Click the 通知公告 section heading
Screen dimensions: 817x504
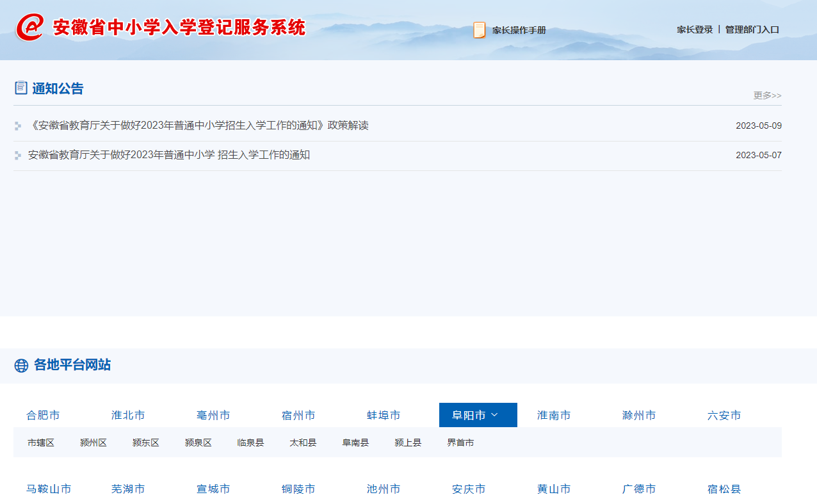click(x=58, y=88)
